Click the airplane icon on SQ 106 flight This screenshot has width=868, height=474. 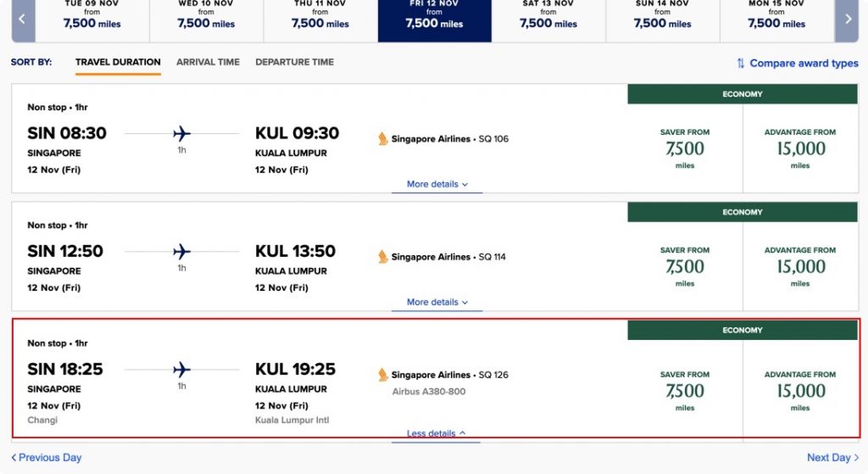coord(181,133)
